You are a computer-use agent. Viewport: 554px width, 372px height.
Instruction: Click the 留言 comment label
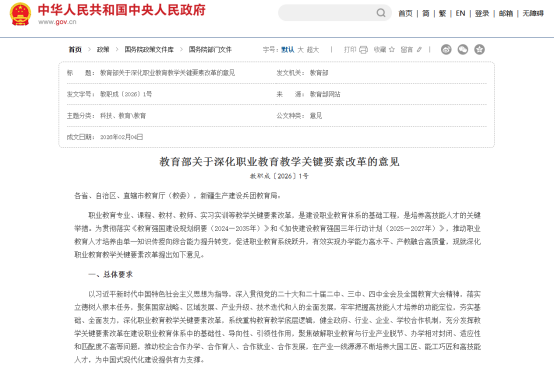pyautogui.click(x=407, y=50)
